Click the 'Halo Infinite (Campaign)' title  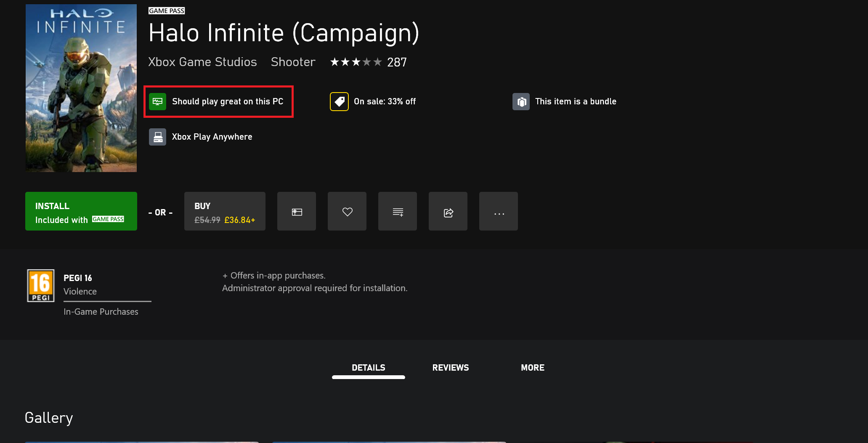point(284,33)
